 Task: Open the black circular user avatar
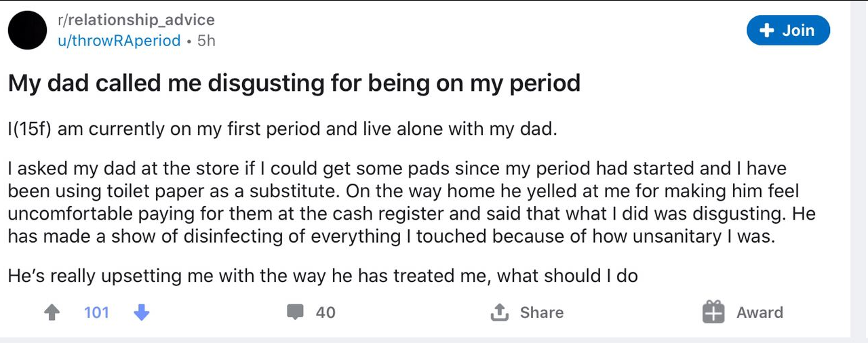[28, 31]
